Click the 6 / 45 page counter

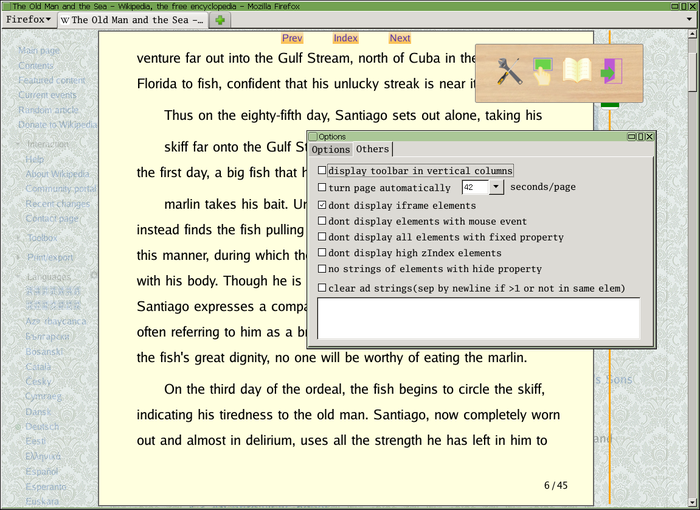[556, 485]
